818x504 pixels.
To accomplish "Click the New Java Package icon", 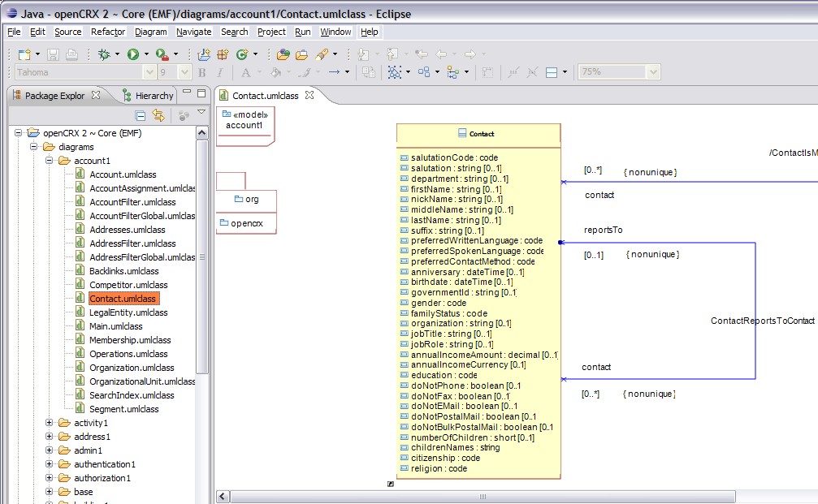I will click(x=223, y=54).
